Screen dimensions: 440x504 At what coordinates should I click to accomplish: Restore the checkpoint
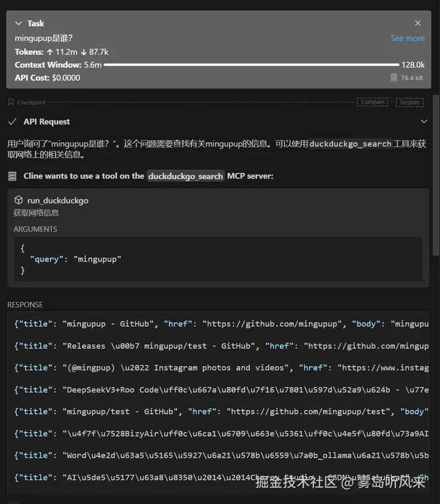pos(409,102)
